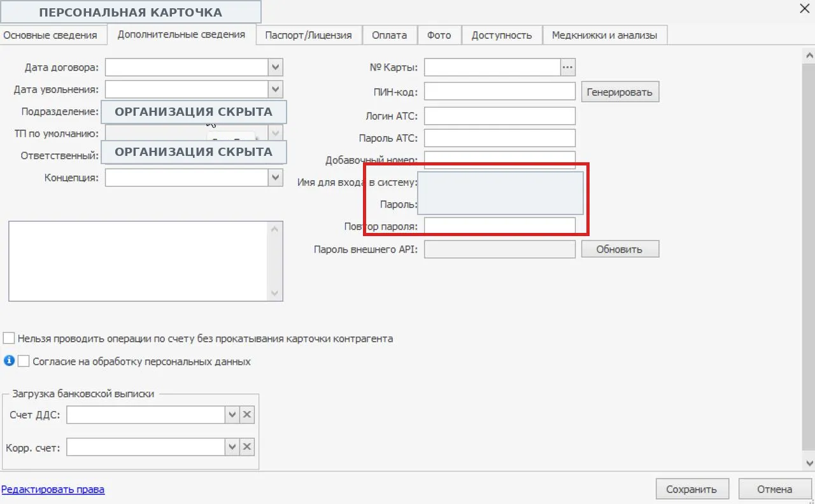Tick the personal data consent checkbox
Image resolution: width=815 pixels, height=504 pixels.
pos(24,361)
